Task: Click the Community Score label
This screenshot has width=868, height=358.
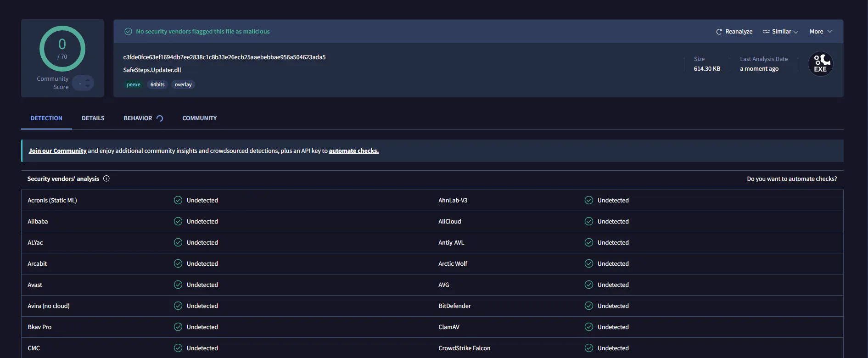Action: point(53,83)
